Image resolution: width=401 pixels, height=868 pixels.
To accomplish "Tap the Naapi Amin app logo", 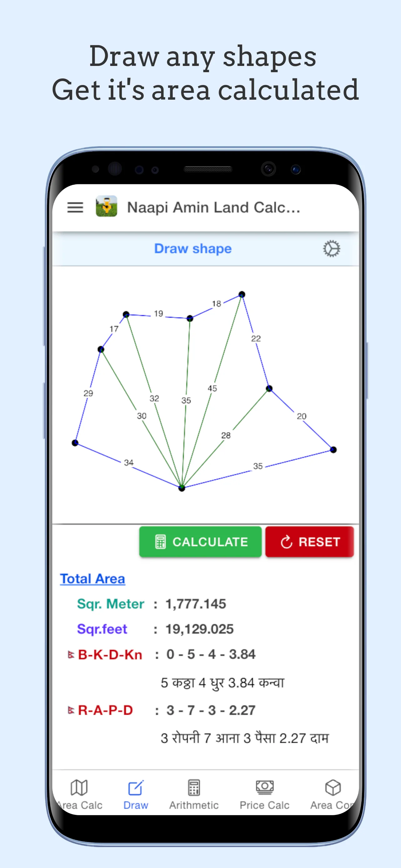I will 106,206.
